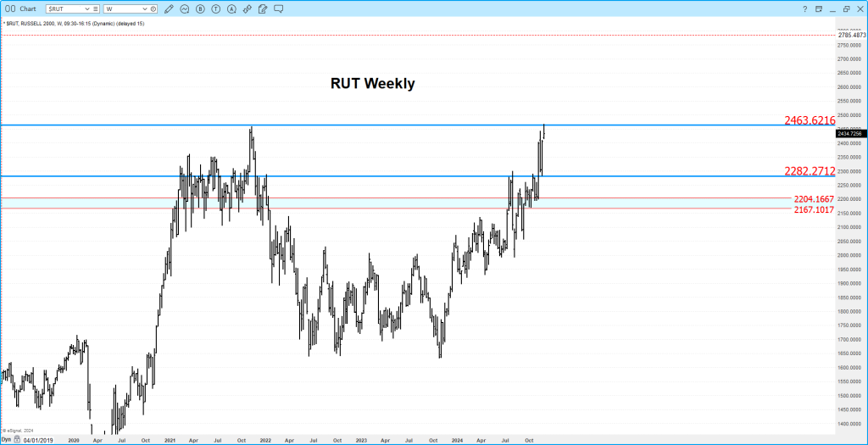This screenshot has height=445, width=868.
Task: Click the 2024 label on time axis
Action: [x=455, y=440]
